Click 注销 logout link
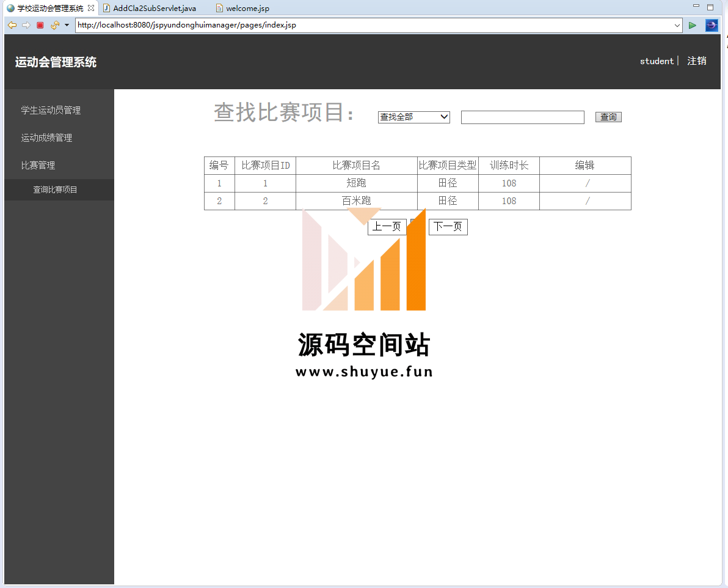Screen dimensions: 728x588 pyautogui.click(x=696, y=61)
